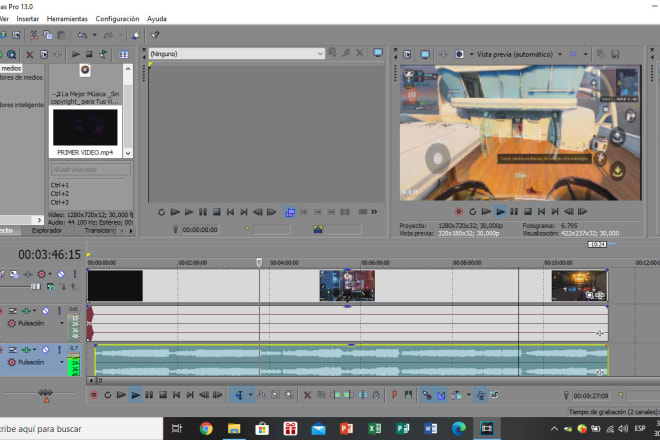Click trimmer external monitor icon
The image size is (660, 440).
click(x=378, y=53)
